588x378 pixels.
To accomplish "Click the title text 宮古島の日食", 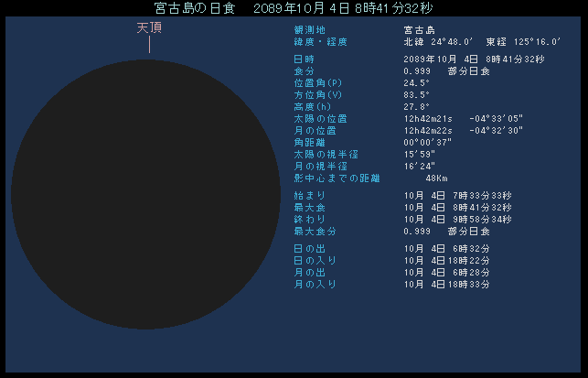I will (198, 7).
